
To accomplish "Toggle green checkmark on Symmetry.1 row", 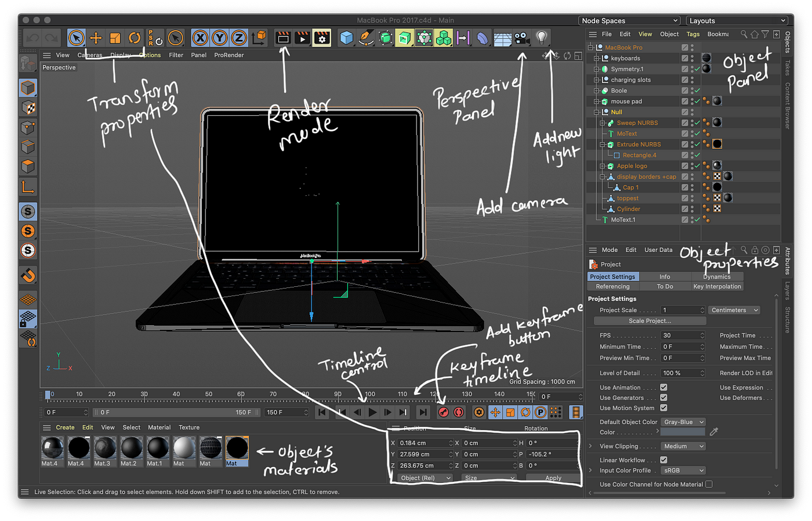I will pos(697,69).
